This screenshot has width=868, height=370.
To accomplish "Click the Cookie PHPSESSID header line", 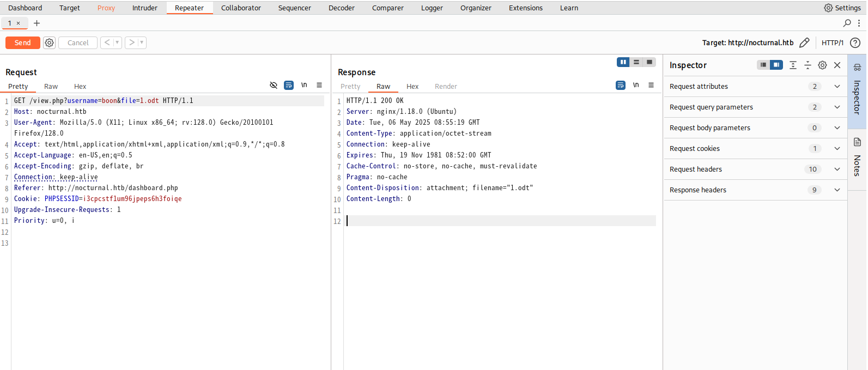I will [x=98, y=199].
